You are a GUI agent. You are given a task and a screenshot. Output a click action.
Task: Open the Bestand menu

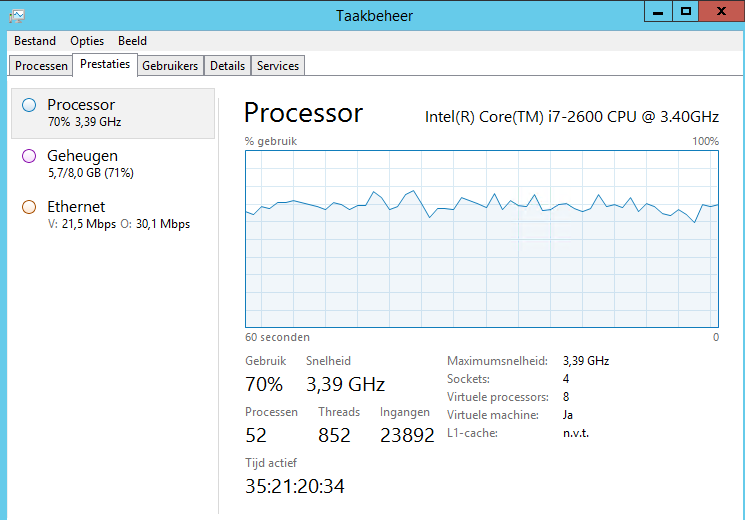coord(35,41)
